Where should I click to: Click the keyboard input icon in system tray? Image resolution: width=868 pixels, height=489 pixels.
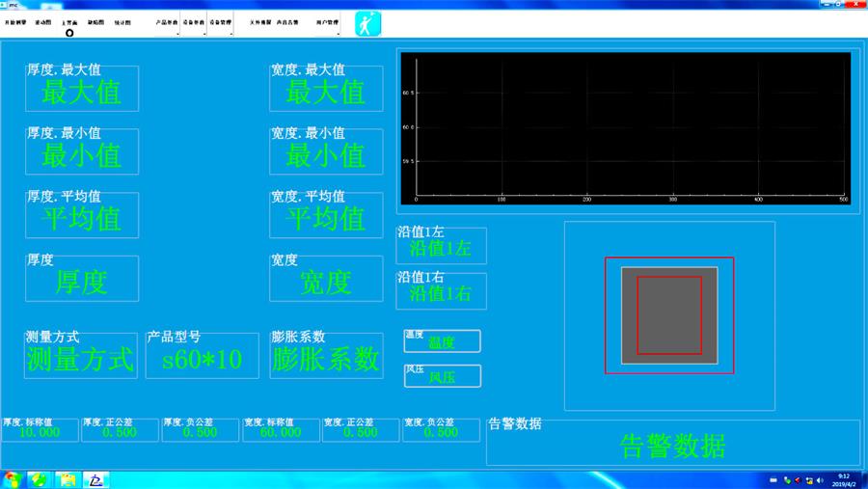(x=775, y=479)
